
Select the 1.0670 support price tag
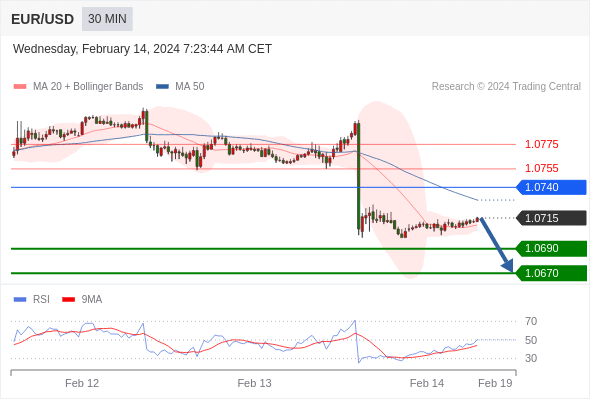[x=551, y=273]
